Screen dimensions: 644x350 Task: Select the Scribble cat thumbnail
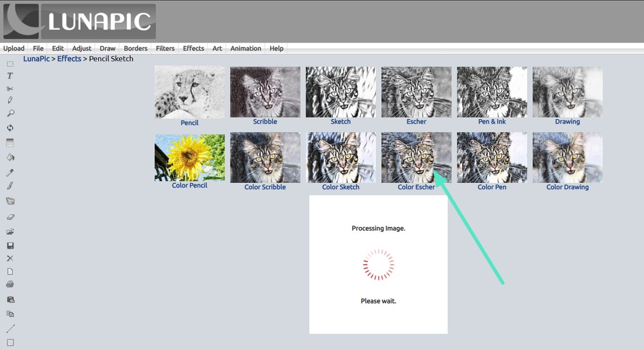(265, 92)
